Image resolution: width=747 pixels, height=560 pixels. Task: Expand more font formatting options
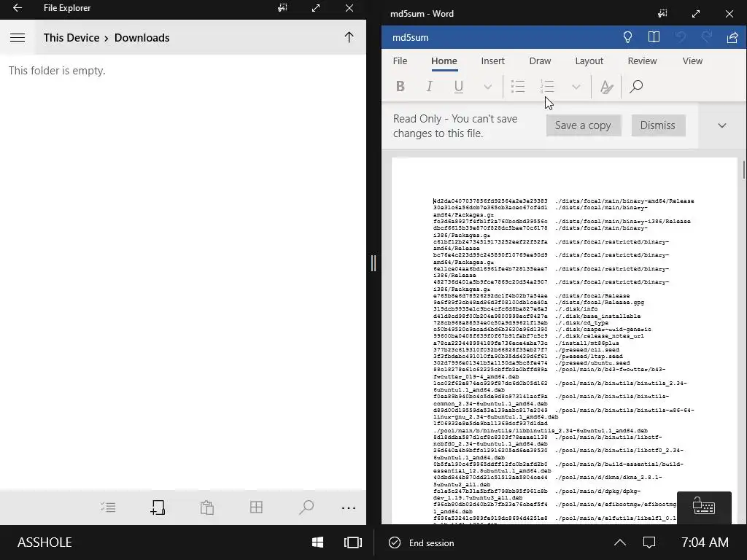[487, 87]
